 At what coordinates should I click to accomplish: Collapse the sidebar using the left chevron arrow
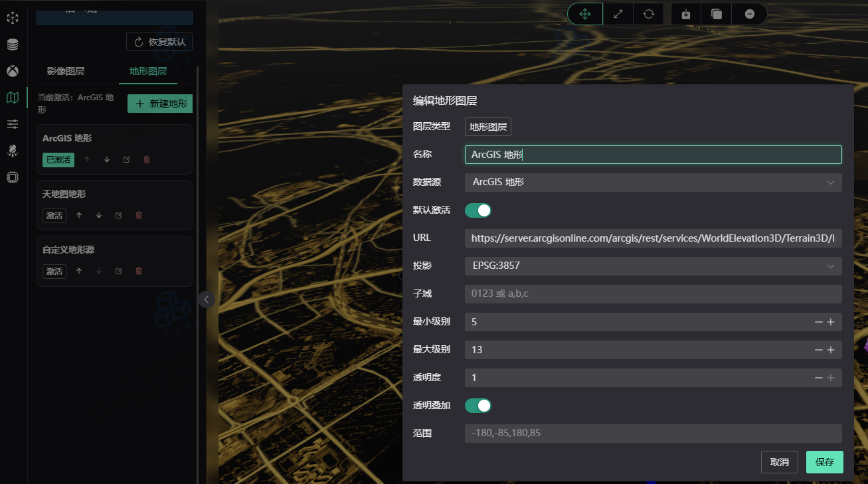207,299
